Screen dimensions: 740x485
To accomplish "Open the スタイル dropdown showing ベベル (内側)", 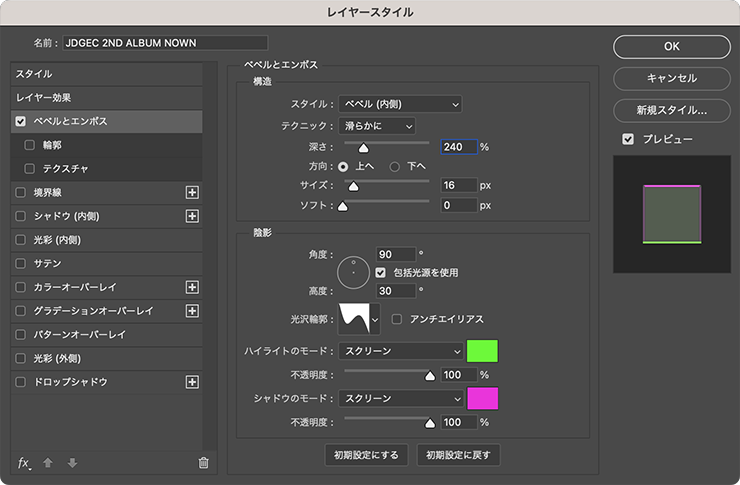I will pos(400,103).
